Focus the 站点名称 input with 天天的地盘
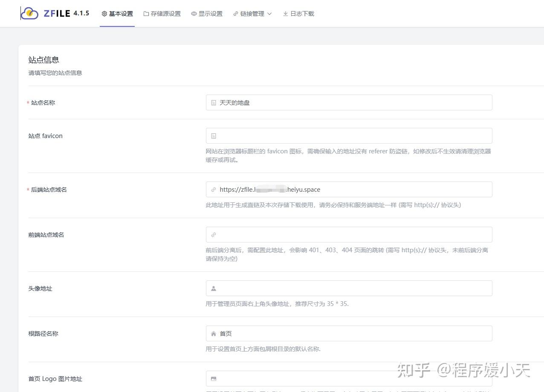544x392 pixels. coord(349,103)
